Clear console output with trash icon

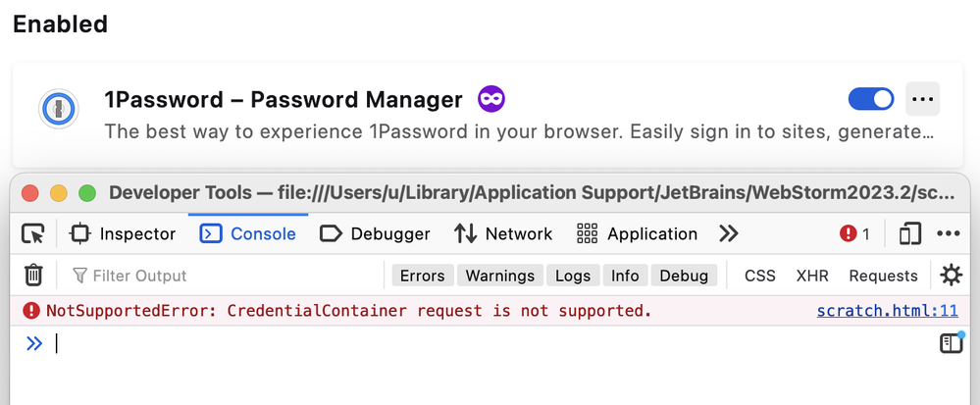click(x=33, y=276)
